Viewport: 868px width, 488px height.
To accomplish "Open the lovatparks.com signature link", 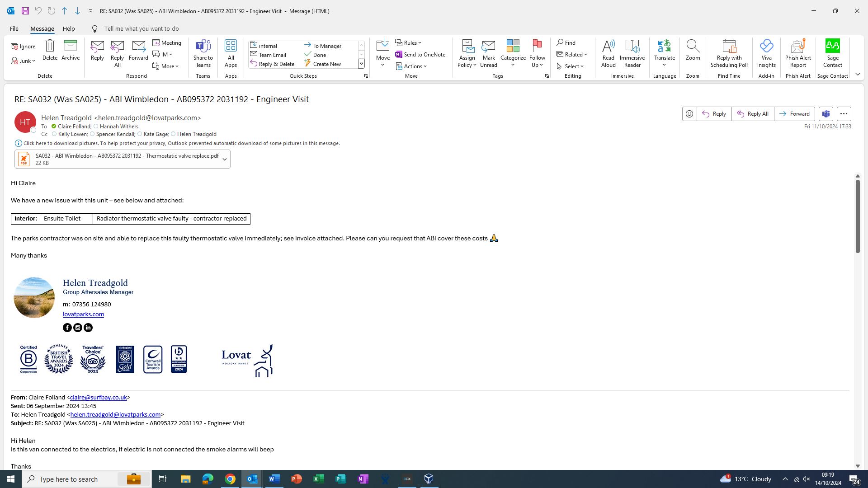I will [x=83, y=314].
